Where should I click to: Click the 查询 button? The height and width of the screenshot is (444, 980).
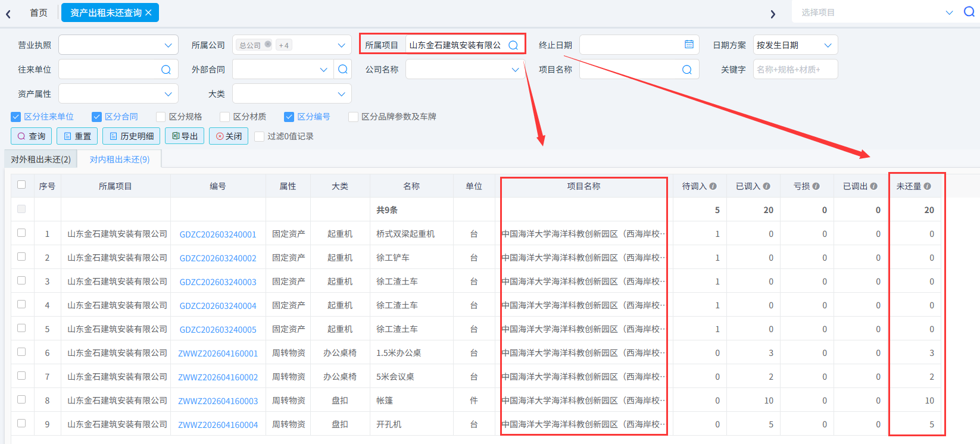32,136
